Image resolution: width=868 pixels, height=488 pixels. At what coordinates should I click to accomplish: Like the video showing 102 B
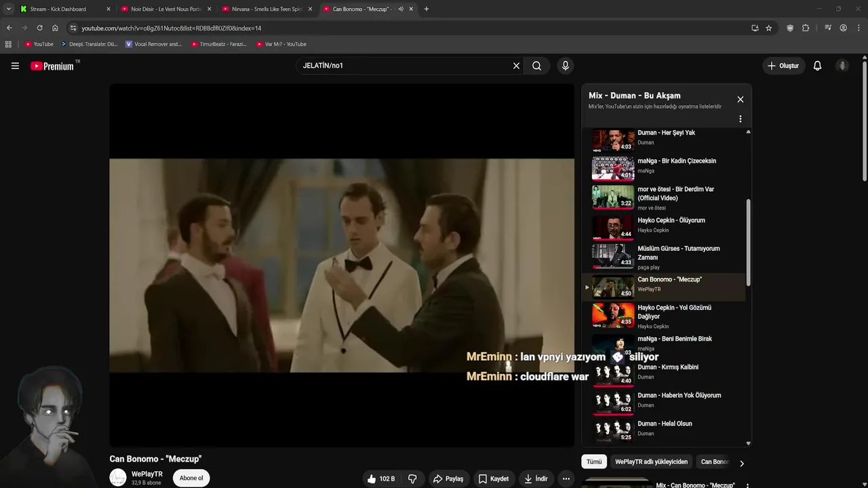[x=380, y=479]
